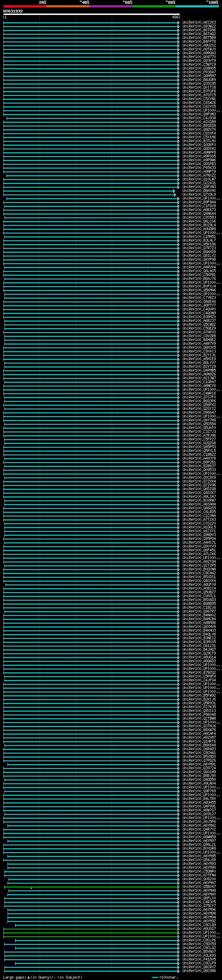Select hit label UniRef100_Q9FUN3

coord(199,114)
